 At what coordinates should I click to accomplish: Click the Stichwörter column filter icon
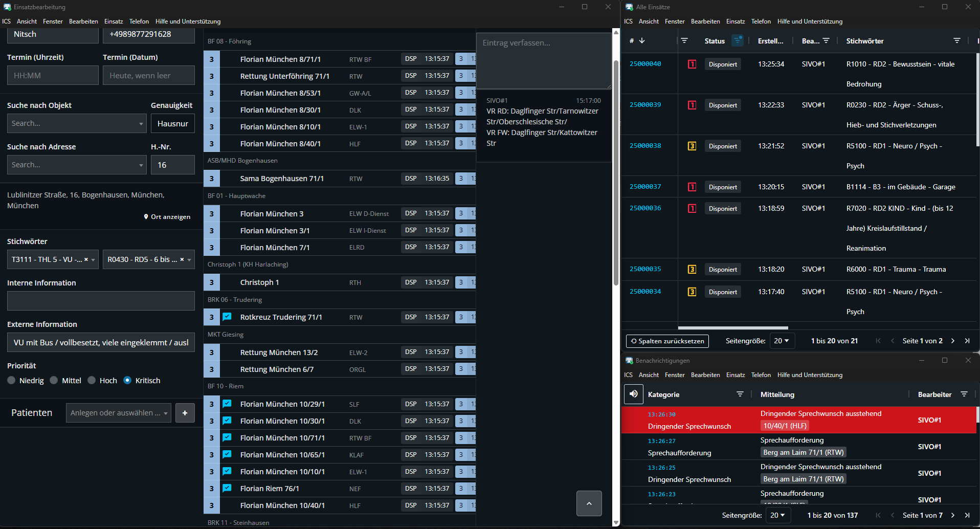click(956, 41)
